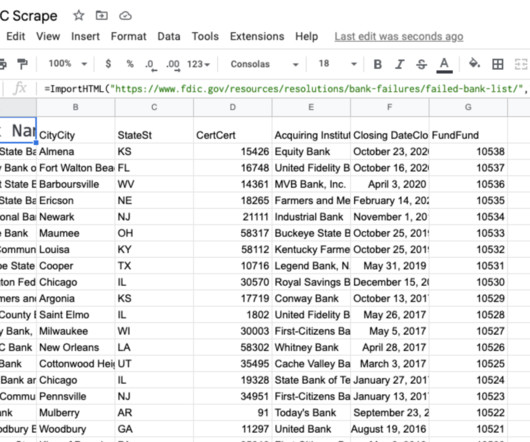Select the paint format roller tool
530x442 pixels.
pyautogui.click(x=22, y=64)
